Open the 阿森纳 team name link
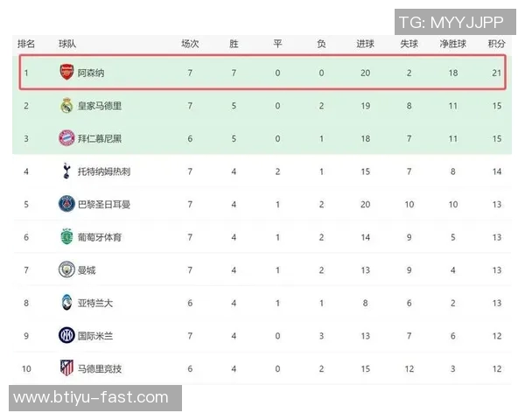The height and width of the screenshot is (420, 525). point(91,73)
